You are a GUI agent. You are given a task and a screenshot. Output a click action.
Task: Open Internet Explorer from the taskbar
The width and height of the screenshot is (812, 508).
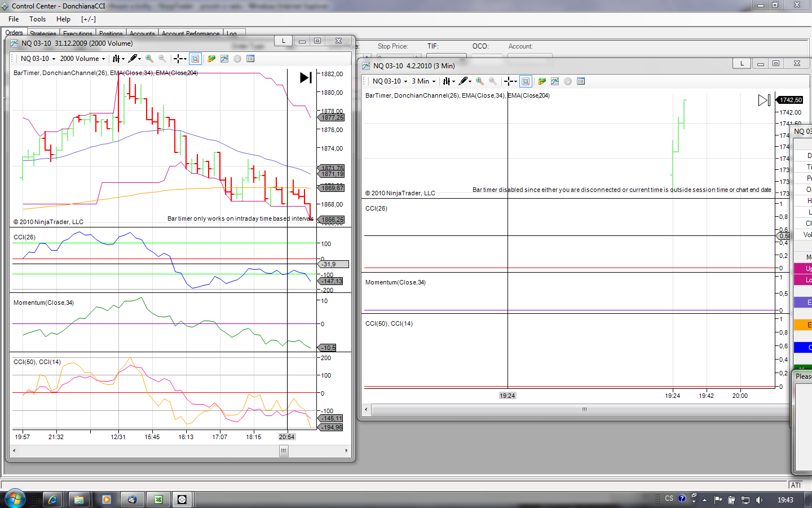[x=52, y=500]
